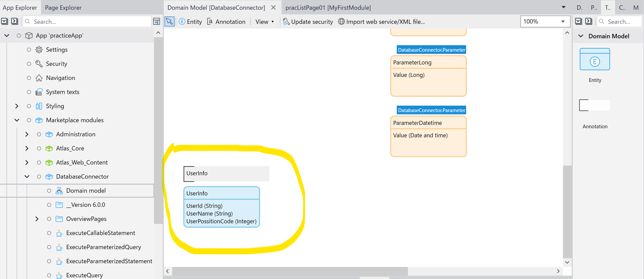Click the Entity tool in Toolbox
The height and width of the screenshot is (279, 644).
point(595,65)
